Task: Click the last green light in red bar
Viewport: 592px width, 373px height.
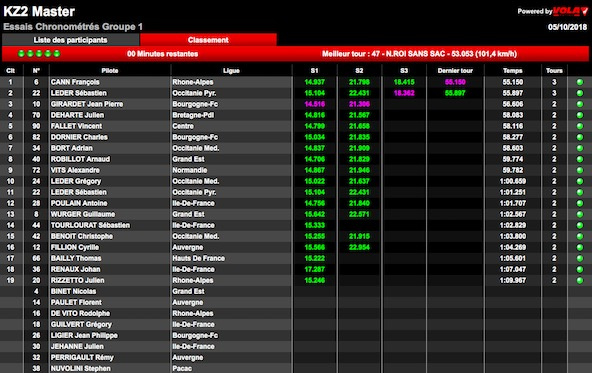Action: 57,54
